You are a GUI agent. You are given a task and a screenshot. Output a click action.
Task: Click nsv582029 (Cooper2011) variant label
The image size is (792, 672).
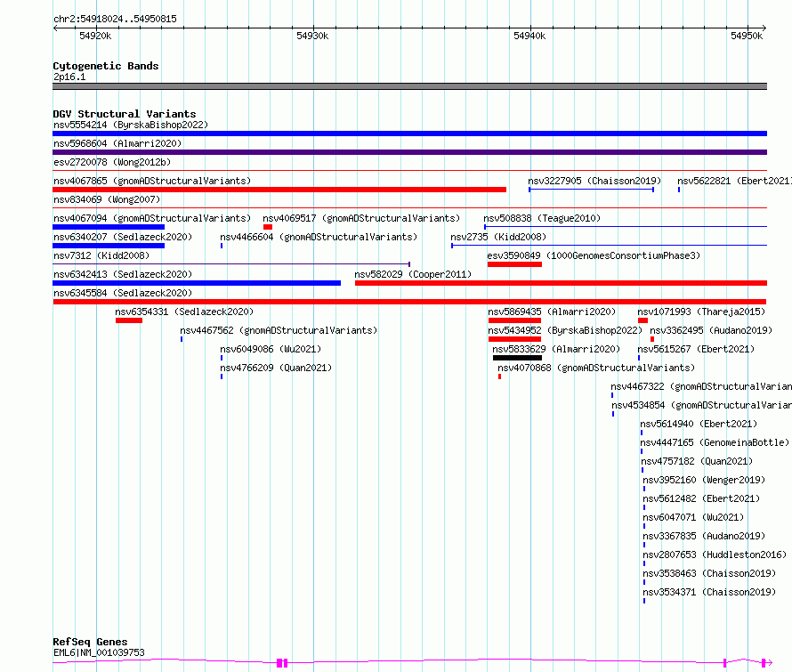[413, 274]
